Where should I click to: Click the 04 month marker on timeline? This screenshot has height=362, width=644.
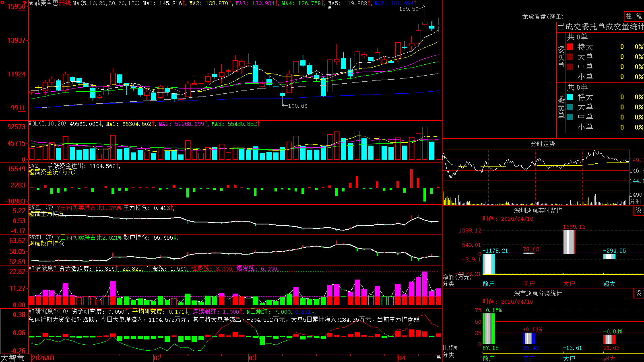401,358
